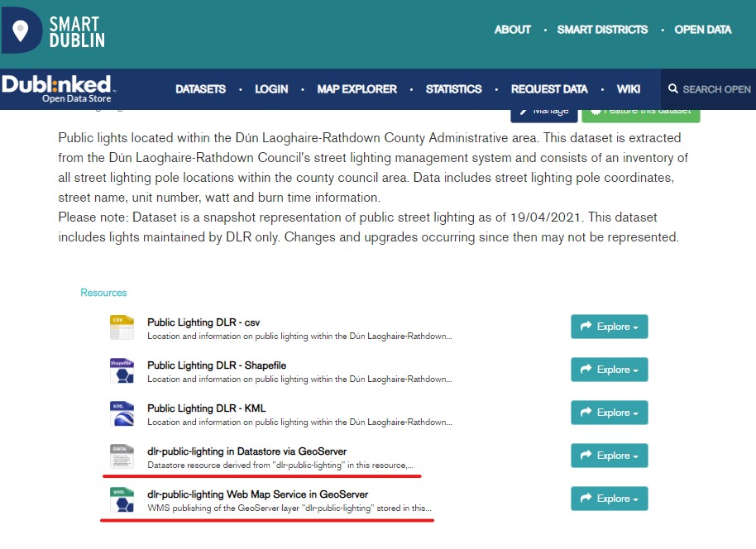The image size is (756, 549).
Task: Select Smart Districts in top header
Action: tap(602, 30)
